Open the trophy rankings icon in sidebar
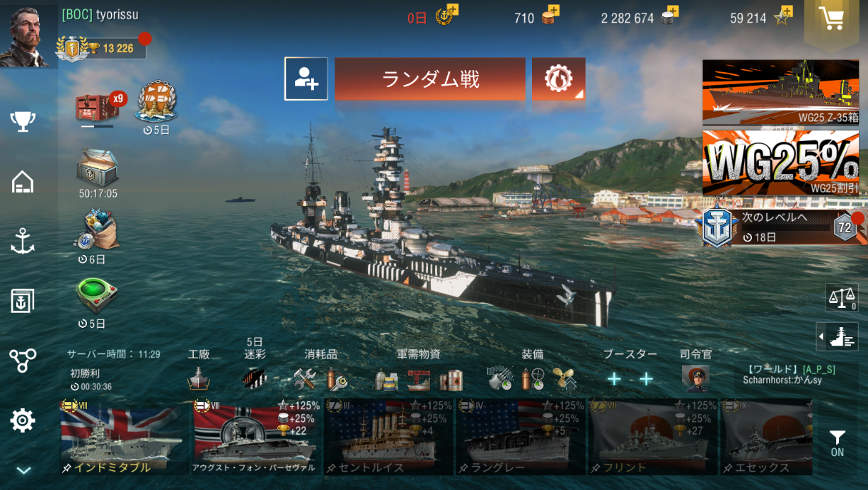 (x=23, y=122)
